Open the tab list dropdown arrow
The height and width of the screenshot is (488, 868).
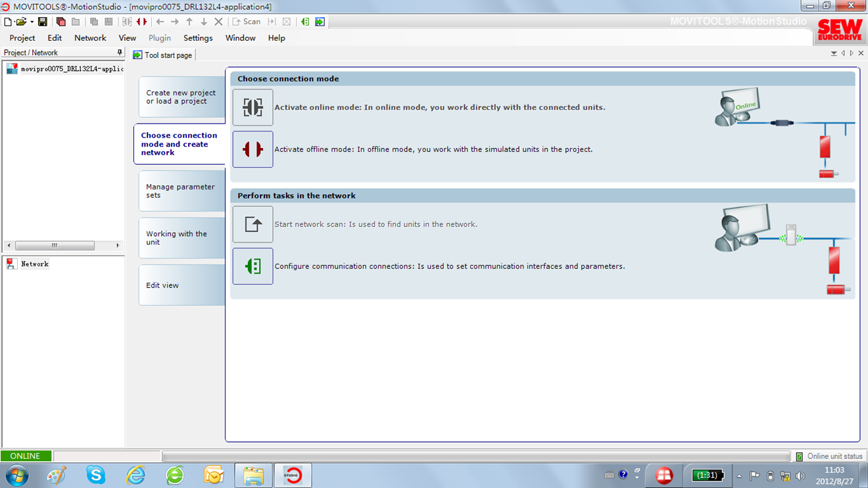click(x=834, y=54)
